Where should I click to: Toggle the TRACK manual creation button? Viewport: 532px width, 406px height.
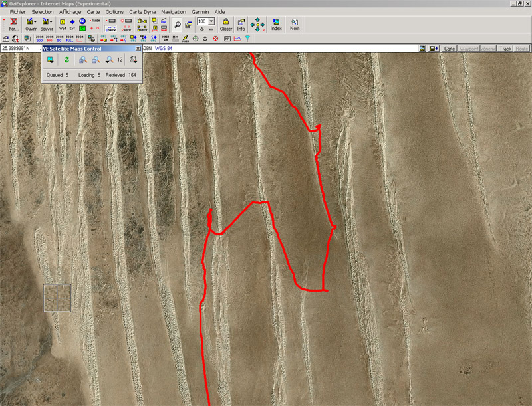(x=94, y=21)
